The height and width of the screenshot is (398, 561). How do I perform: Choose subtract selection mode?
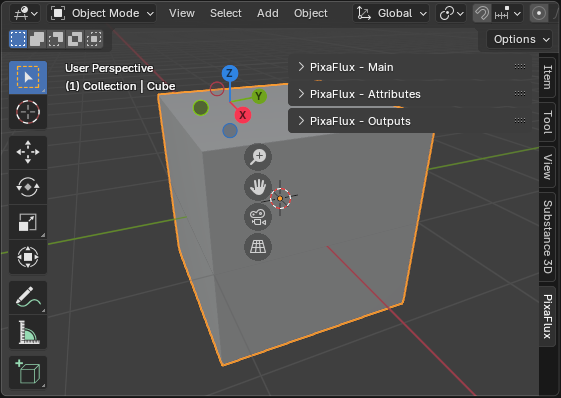tap(56, 39)
